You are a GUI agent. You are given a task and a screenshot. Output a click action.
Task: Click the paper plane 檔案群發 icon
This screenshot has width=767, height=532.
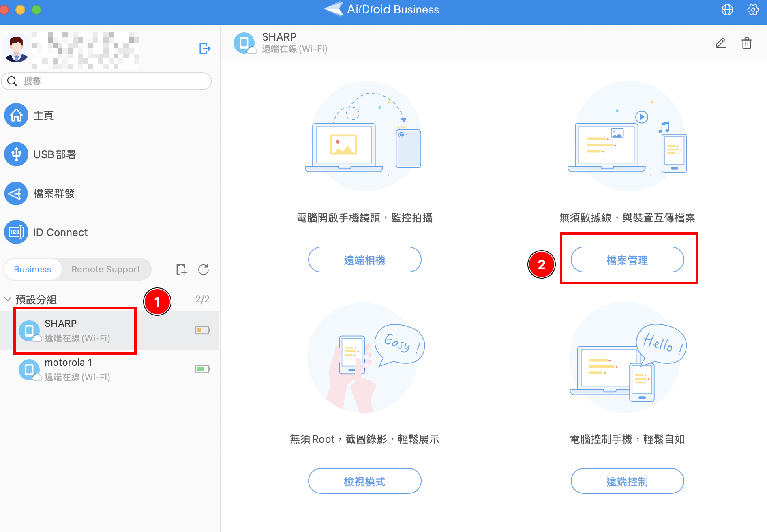[16, 193]
